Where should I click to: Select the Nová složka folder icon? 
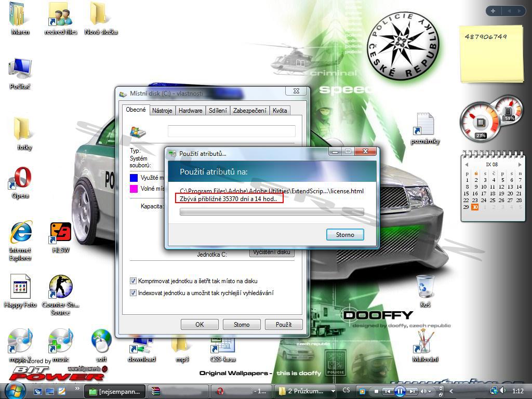(101, 19)
